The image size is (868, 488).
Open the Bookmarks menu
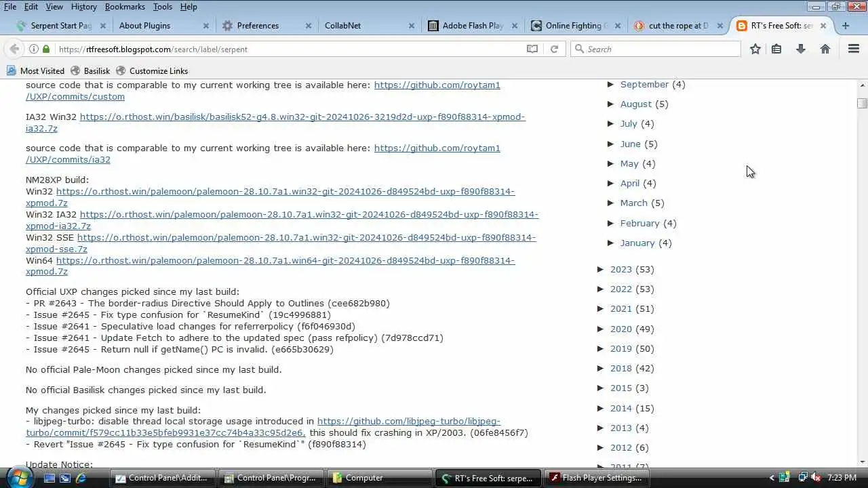[125, 6]
